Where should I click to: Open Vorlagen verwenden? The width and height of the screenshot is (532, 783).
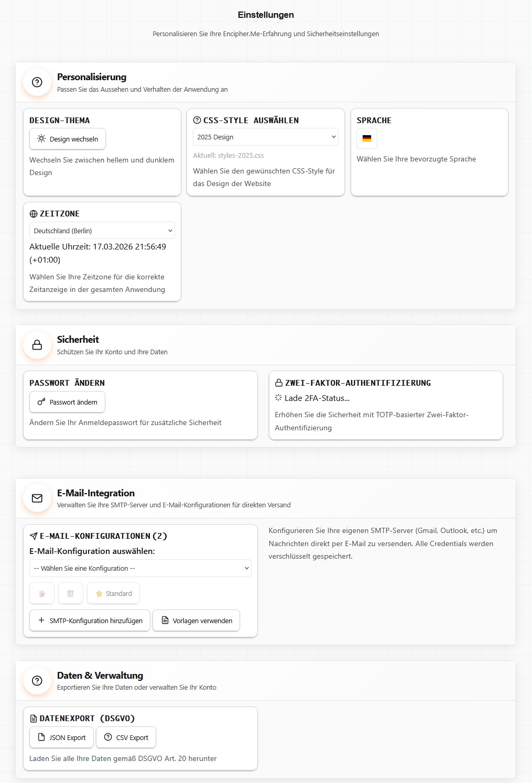[196, 621]
